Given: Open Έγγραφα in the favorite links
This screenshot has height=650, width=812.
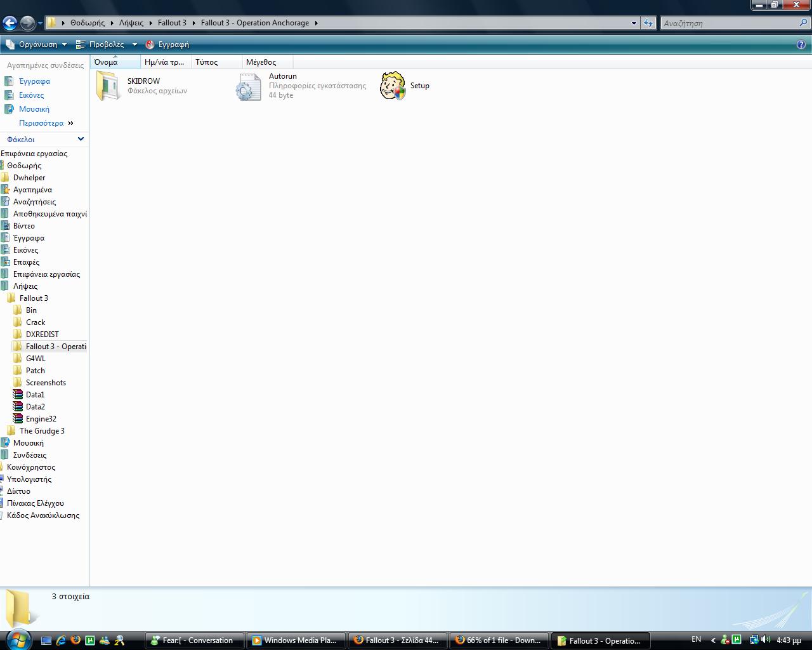Looking at the screenshot, I should click(34, 81).
